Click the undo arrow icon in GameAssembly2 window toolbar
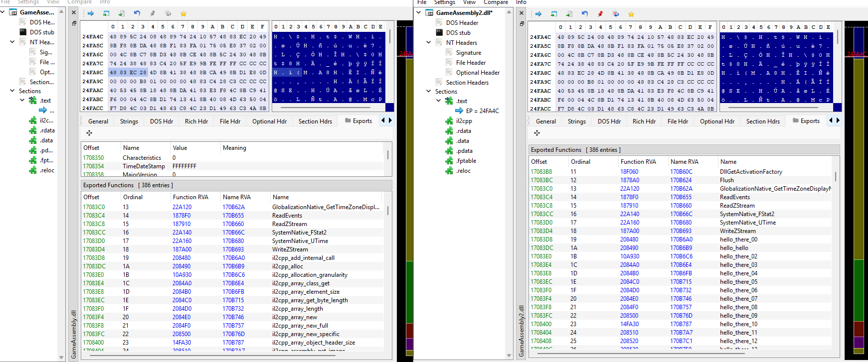 [x=585, y=14]
